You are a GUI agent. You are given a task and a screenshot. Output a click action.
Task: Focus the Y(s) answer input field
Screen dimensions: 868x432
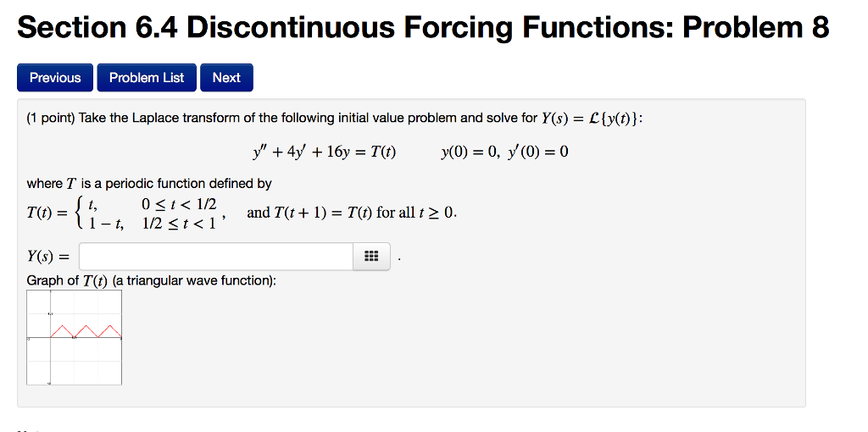[216, 257]
